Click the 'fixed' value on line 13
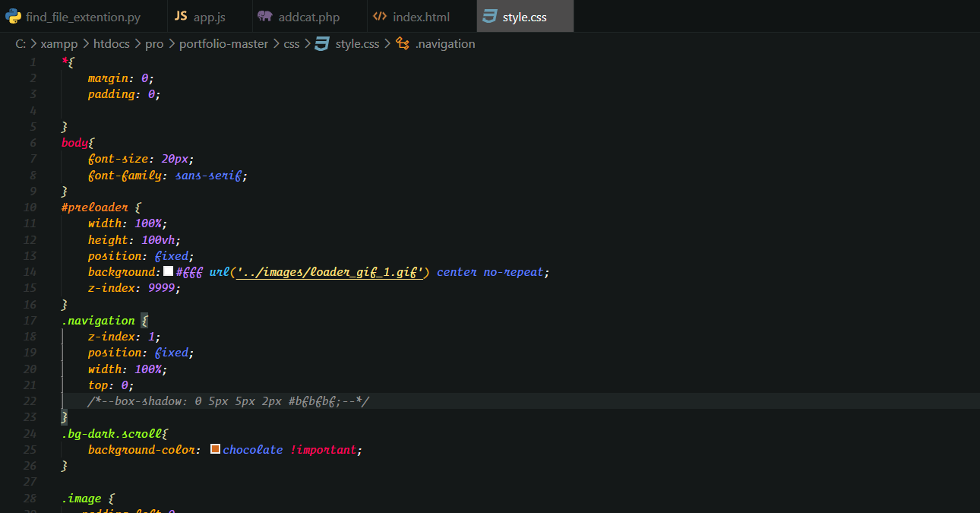Viewport: 980px width, 513px height. coord(171,256)
